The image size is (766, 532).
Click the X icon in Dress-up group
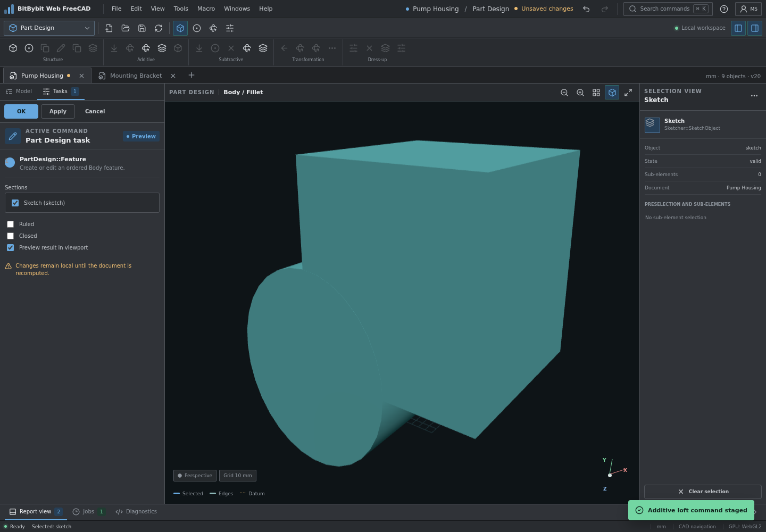(x=370, y=48)
